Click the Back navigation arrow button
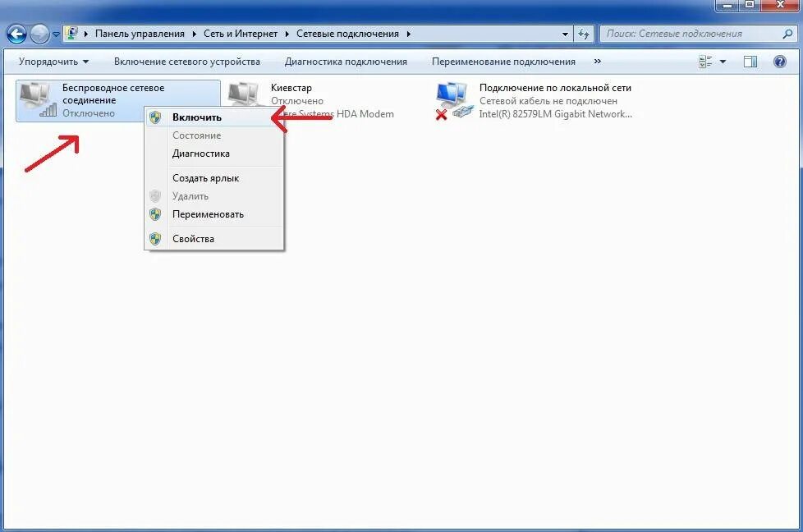 [x=16, y=34]
